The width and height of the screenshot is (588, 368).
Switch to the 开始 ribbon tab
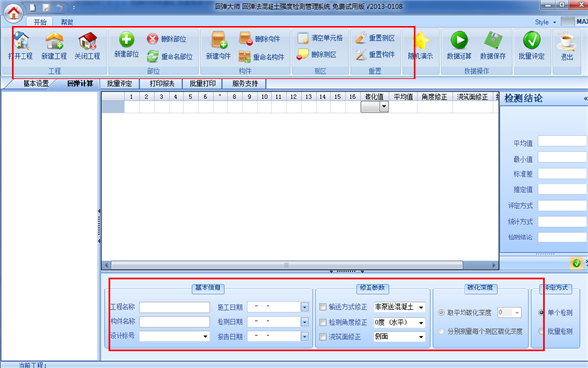pos(40,22)
